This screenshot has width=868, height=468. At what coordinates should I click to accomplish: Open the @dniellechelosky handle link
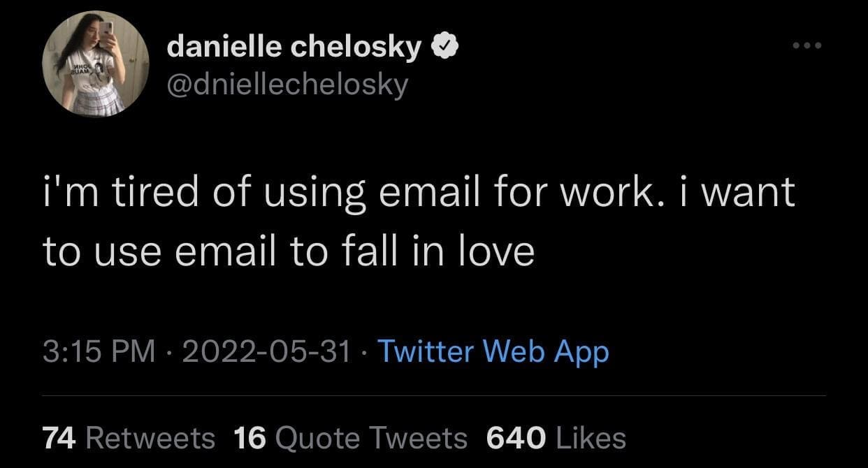click(x=287, y=85)
